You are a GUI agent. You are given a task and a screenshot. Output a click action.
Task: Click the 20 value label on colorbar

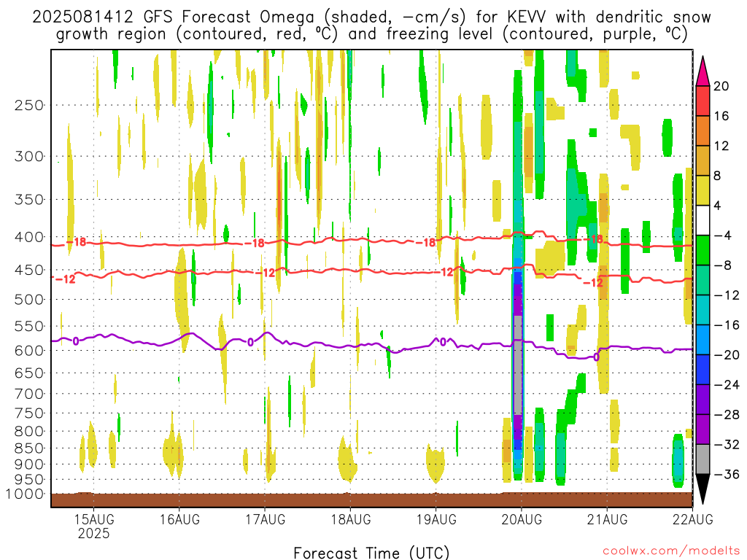pos(721,86)
